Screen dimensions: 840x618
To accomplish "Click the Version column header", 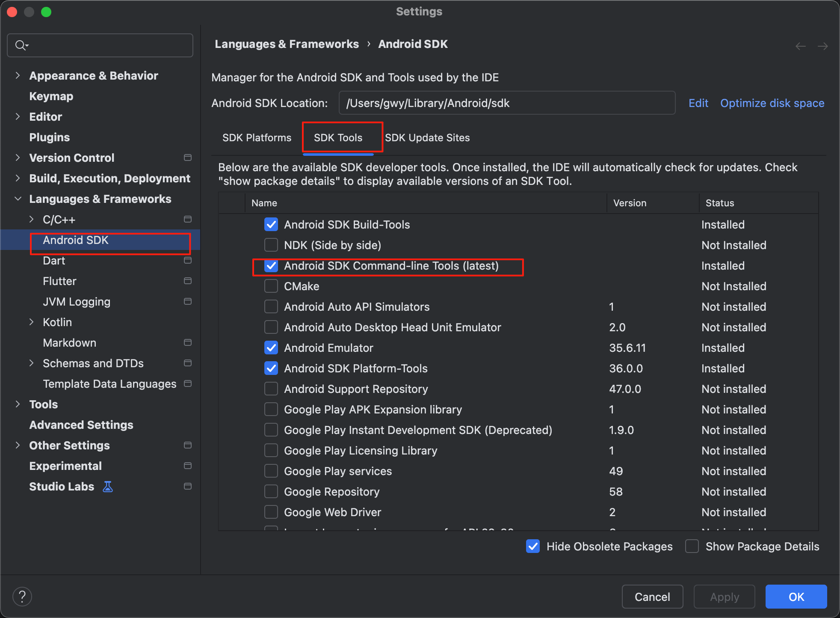I will [653, 203].
